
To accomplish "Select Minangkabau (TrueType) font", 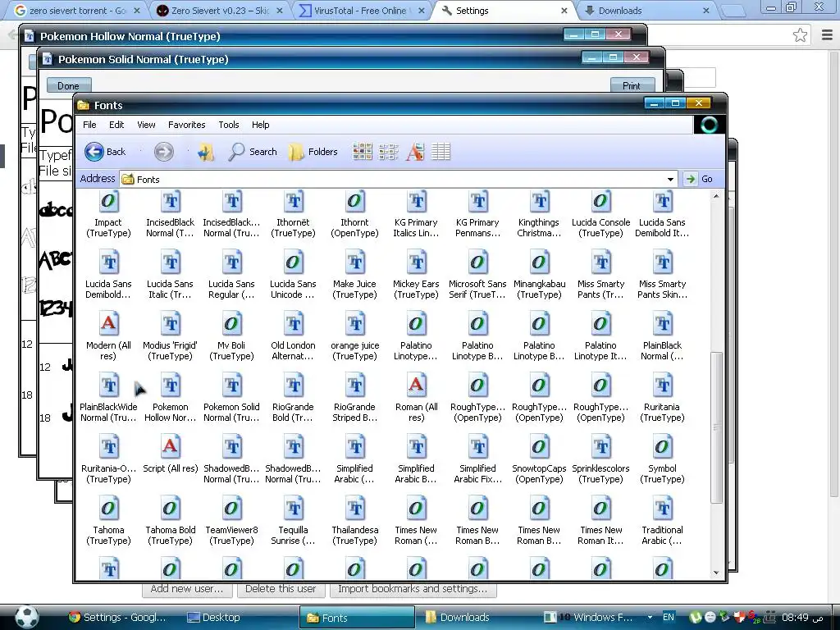I will click(x=539, y=276).
